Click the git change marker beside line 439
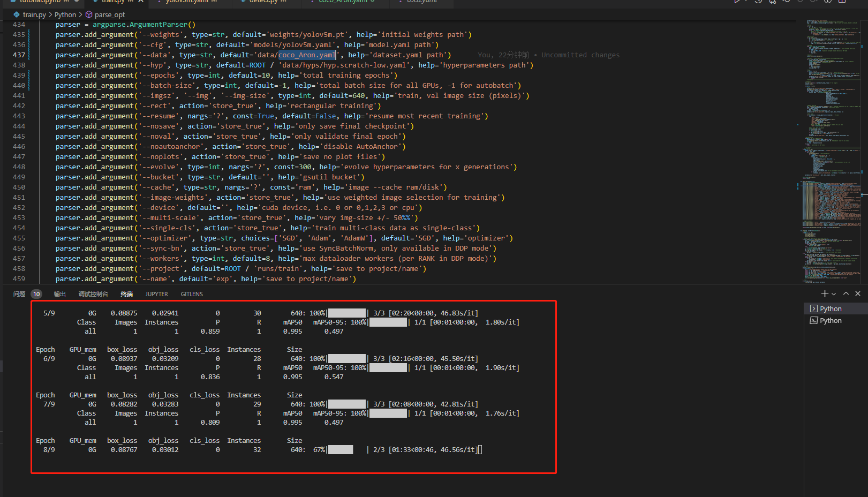Viewport: 868px width, 497px height. 28,75
